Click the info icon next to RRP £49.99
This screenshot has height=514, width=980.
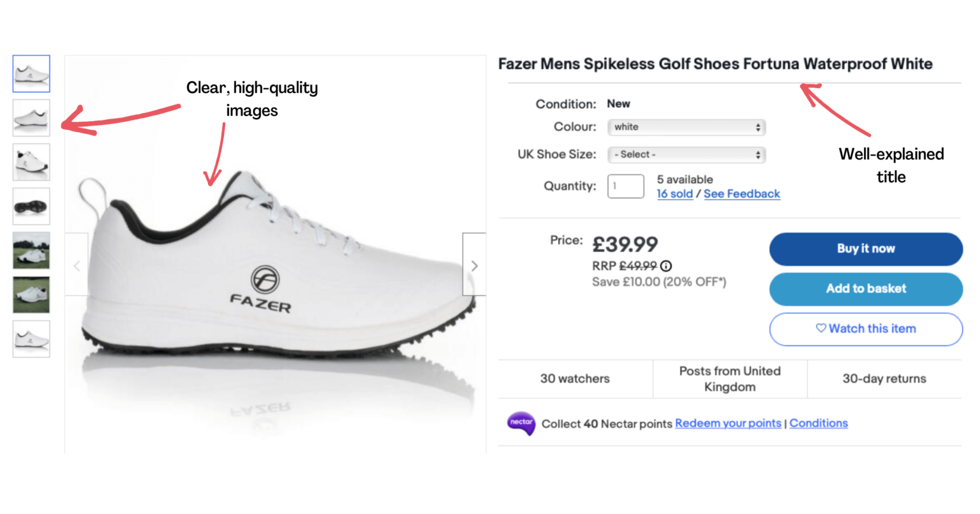click(x=665, y=266)
